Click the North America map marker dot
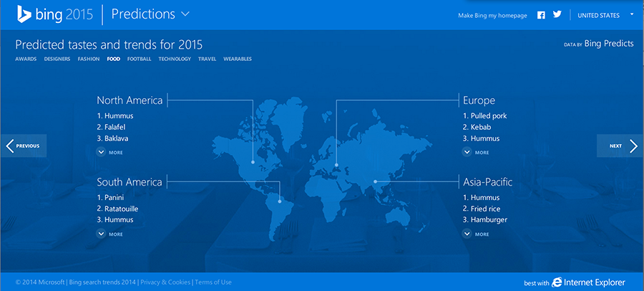Viewport: 644px width, 291px height. coord(253,162)
